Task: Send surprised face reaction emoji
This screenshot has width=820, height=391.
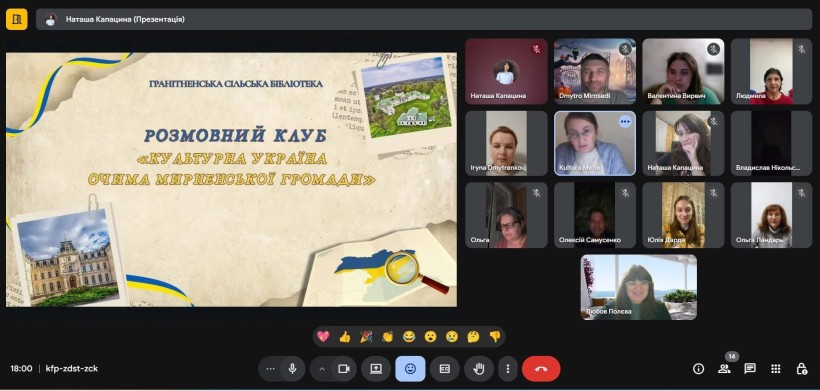Action: click(430, 337)
